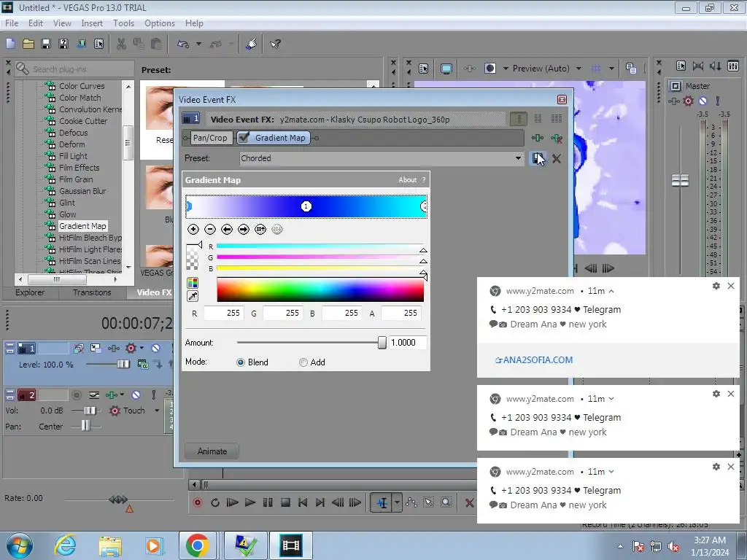
Task: Click the Save disk icon in toolbar
Action: coord(46,44)
